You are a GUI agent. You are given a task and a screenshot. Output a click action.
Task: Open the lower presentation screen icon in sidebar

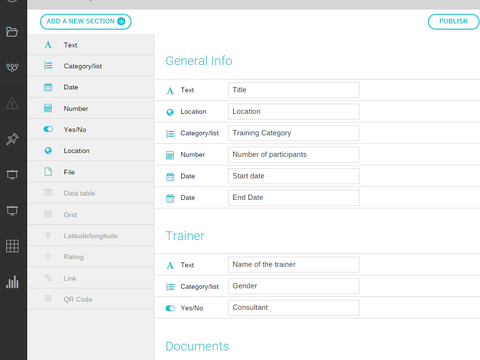(x=12, y=210)
